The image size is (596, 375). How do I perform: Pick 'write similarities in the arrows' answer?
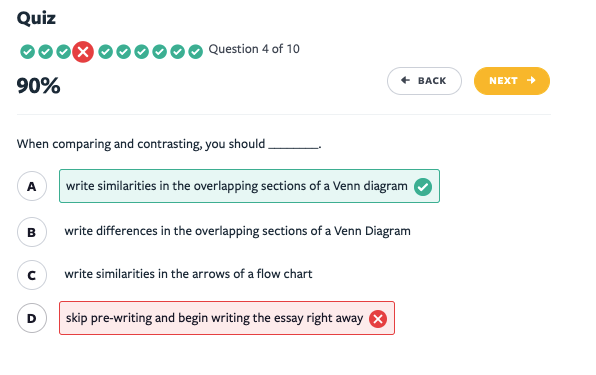click(188, 274)
